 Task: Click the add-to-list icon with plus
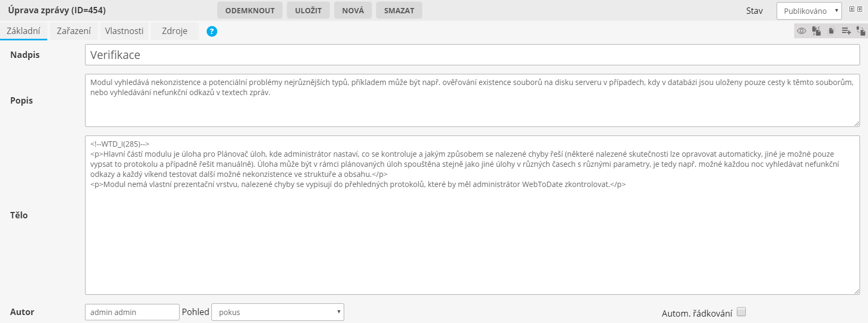tap(846, 31)
